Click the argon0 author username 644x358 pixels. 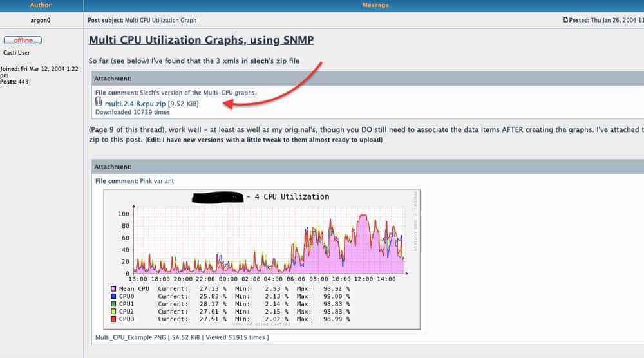click(x=41, y=20)
